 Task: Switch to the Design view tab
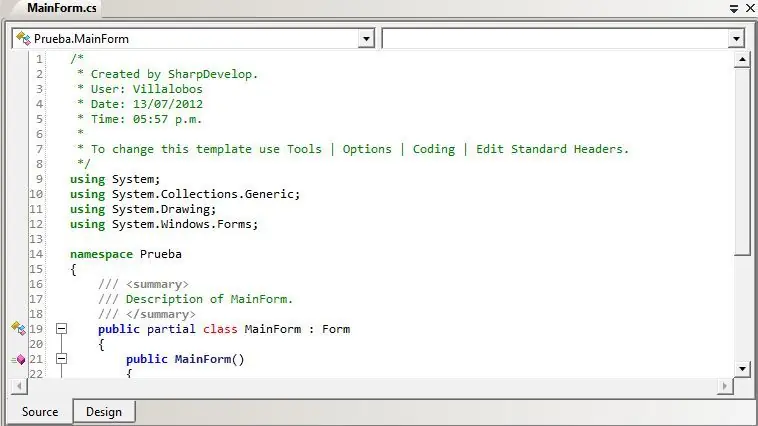click(104, 411)
